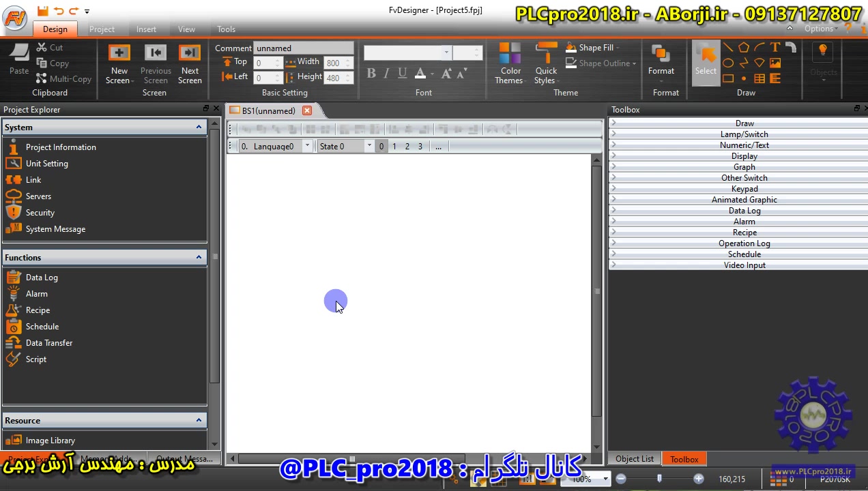Open Security settings
The width and height of the screenshot is (868, 491).
pyautogui.click(x=40, y=213)
